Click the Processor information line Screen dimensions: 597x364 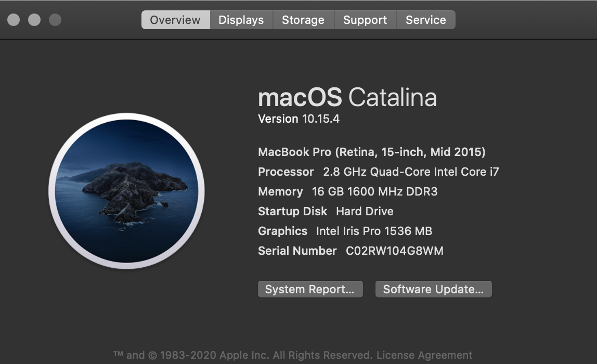tap(378, 172)
